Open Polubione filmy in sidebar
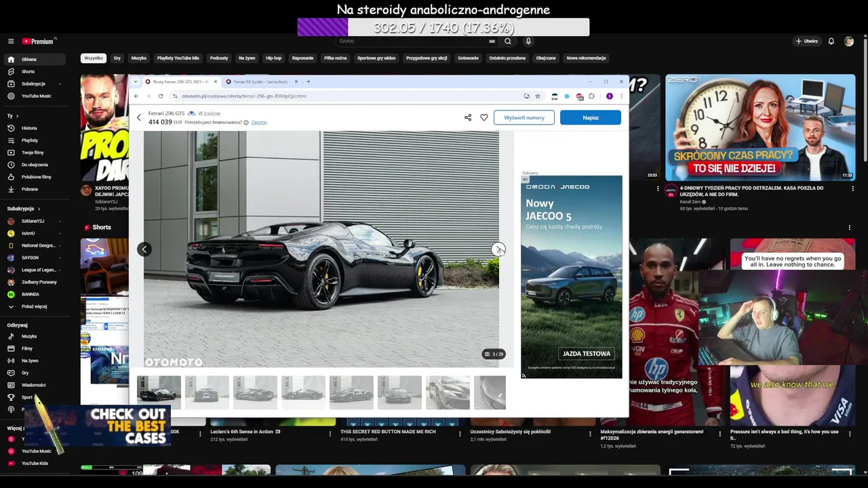The width and height of the screenshot is (868, 488). (x=35, y=177)
